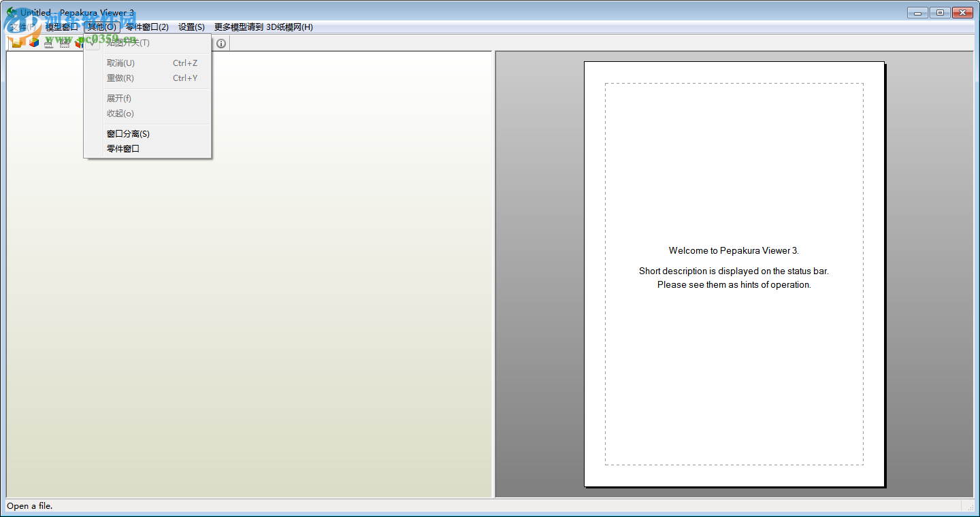Click the info circle toolbar icon

pyautogui.click(x=221, y=44)
